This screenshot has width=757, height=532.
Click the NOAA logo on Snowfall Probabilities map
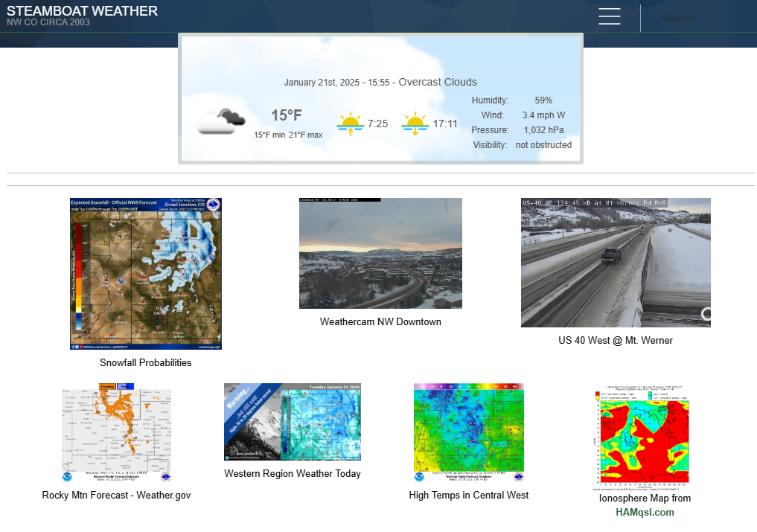coord(213,205)
